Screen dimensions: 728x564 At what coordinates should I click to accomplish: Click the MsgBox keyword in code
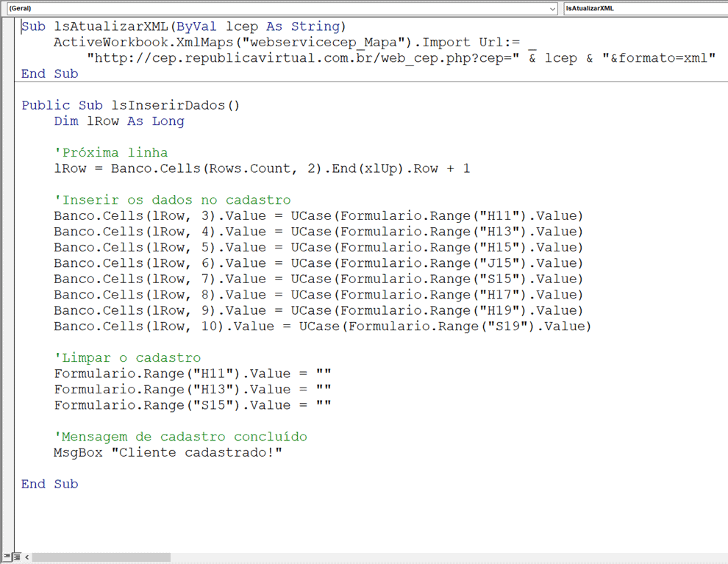[78, 453]
